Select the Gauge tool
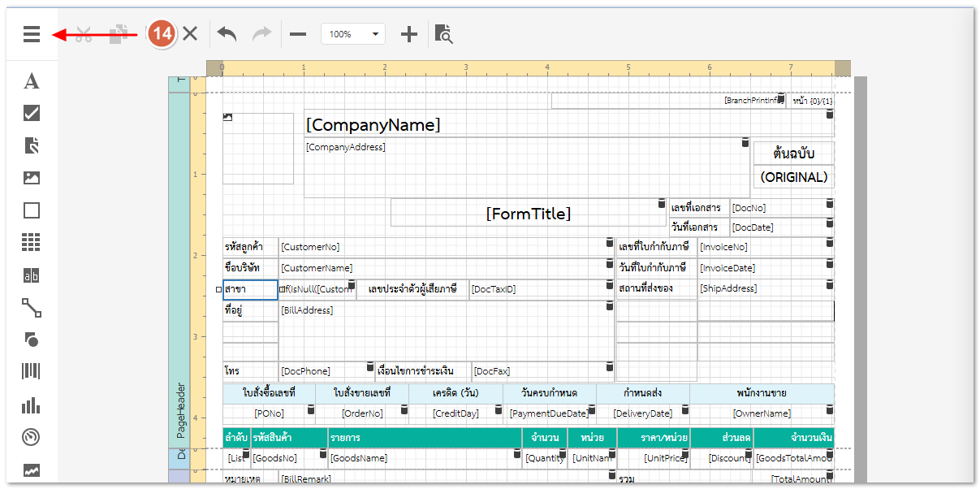The image size is (980, 489). pos(32,437)
